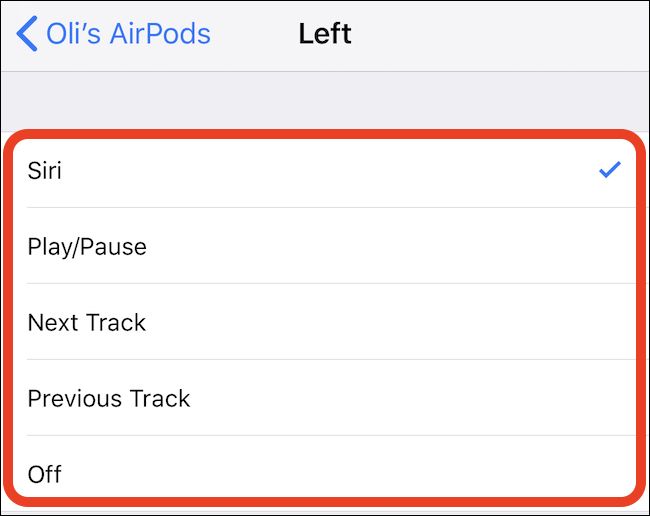Turn the left AirPod action Off
The width and height of the screenshot is (650, 516).
coord(300,472)
